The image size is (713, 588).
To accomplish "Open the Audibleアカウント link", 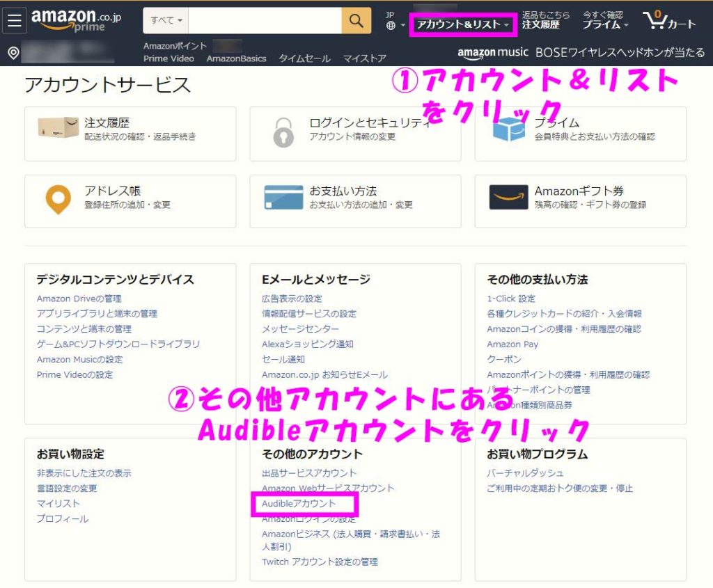I will (x=299, y=504).
